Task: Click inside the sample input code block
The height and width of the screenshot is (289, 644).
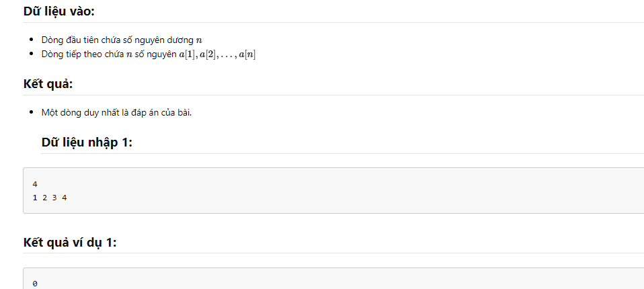Action: point(333,190)
